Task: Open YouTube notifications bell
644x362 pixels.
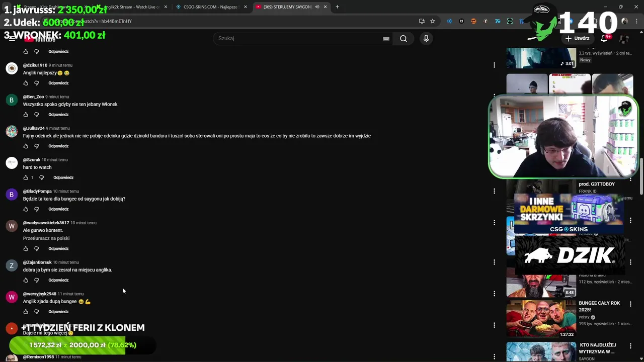Action: tap(604, 39)
